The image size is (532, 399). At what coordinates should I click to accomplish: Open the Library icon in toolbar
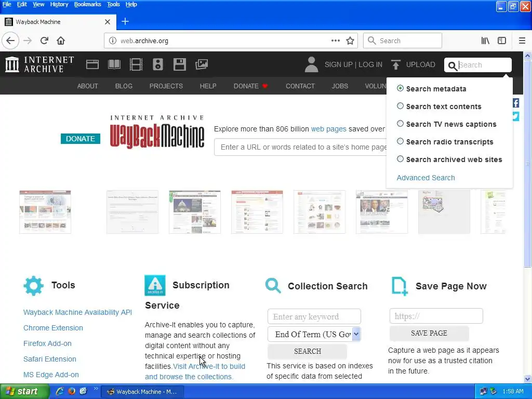click(x=485, y=41)
